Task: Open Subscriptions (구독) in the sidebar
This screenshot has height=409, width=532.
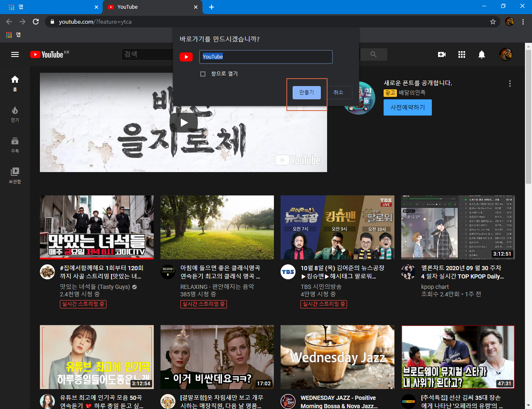Action: point(15,145)
